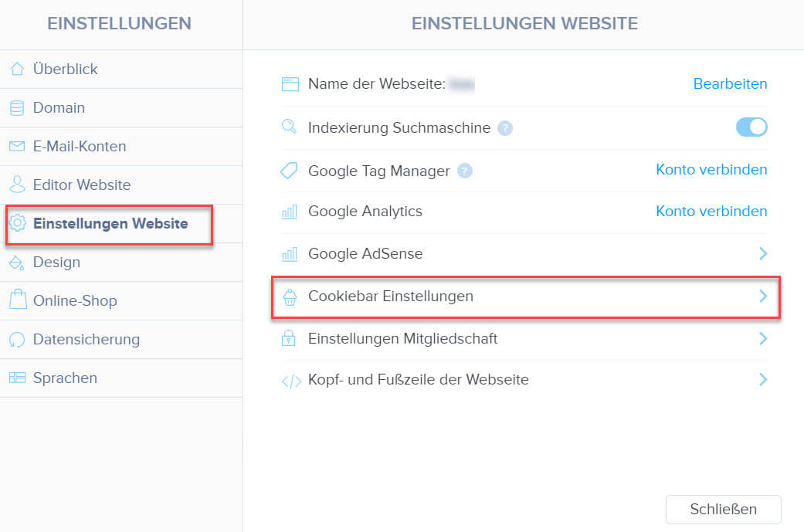Screen dimensions: 804x532
Task: Click the Schließen button
Action: 724,510
